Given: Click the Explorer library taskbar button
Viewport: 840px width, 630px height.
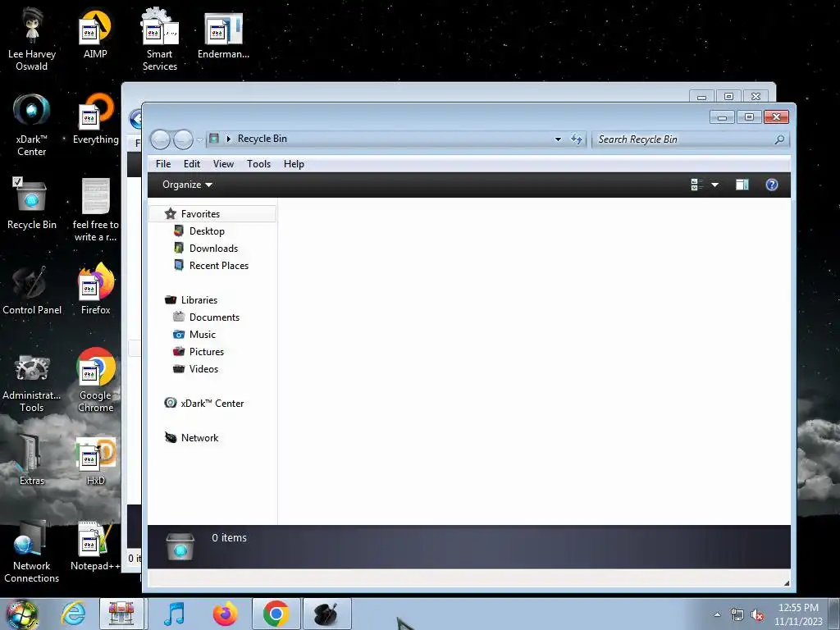Looking at the screenshot, I should [121, 614].
